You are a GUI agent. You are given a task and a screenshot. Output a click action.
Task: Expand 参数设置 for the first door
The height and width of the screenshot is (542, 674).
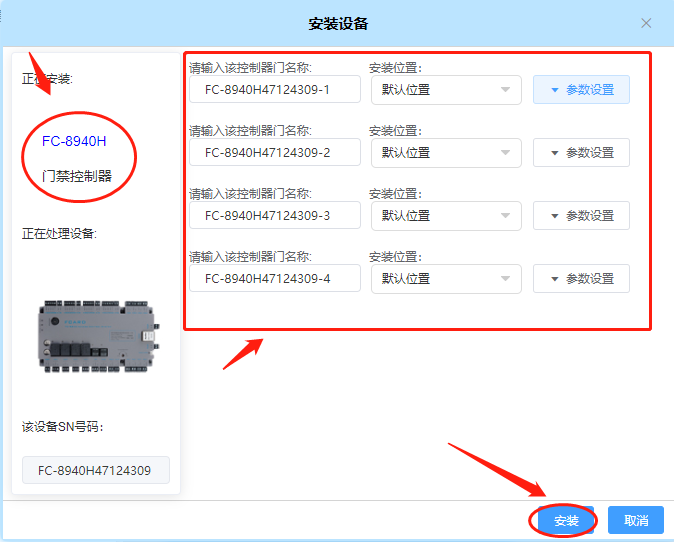[581, 90]
